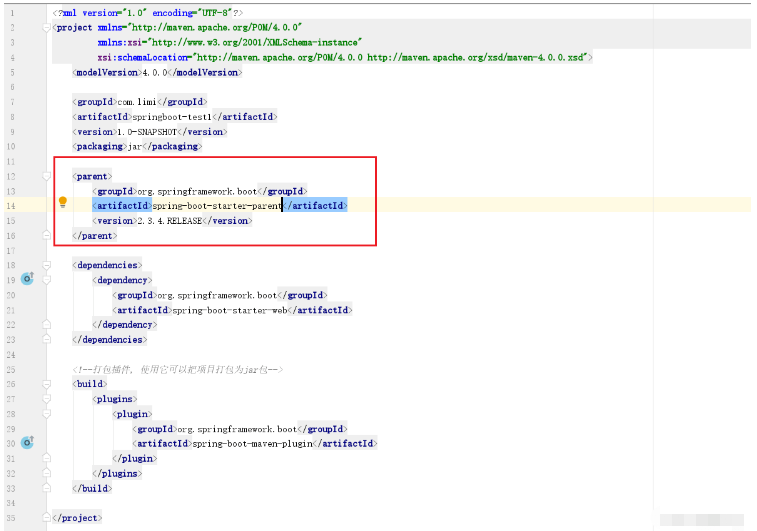Click the closing build tag
757x531 pixels.
(92, 489)
